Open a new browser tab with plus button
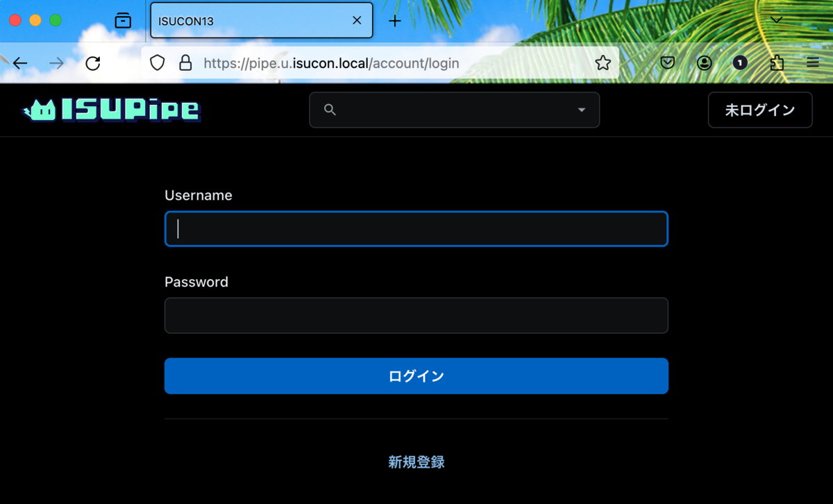This screenshot has width=833, height=504. coord(394,20)
